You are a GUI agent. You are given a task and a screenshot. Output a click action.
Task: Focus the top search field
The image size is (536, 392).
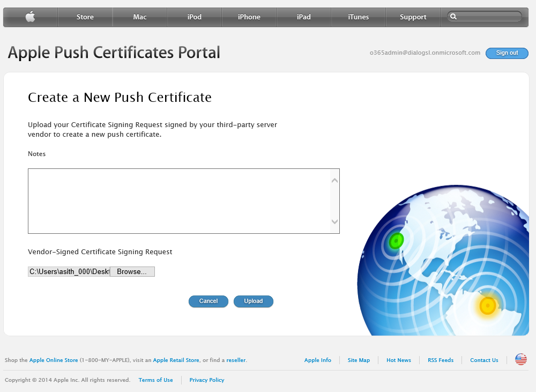pos(485,17)
